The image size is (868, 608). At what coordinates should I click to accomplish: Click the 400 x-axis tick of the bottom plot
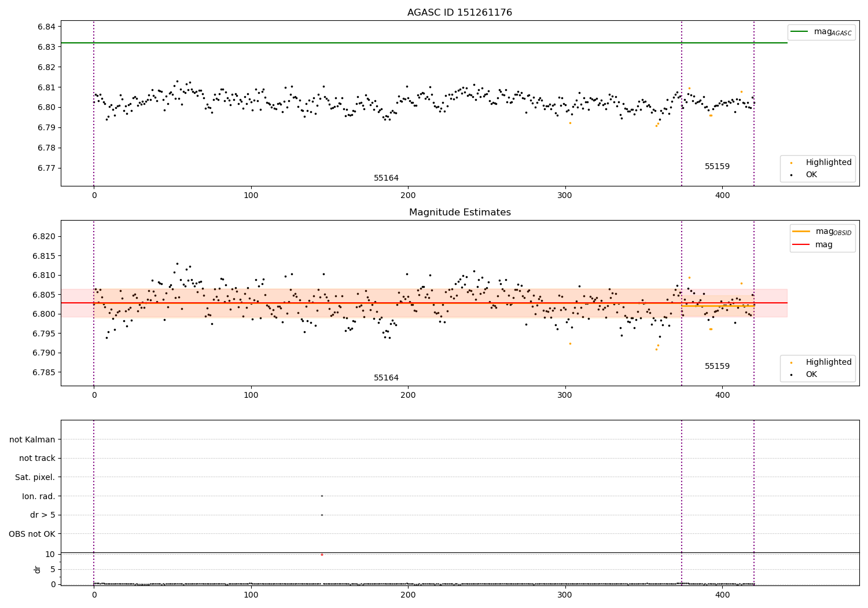[x=722, y=595]
